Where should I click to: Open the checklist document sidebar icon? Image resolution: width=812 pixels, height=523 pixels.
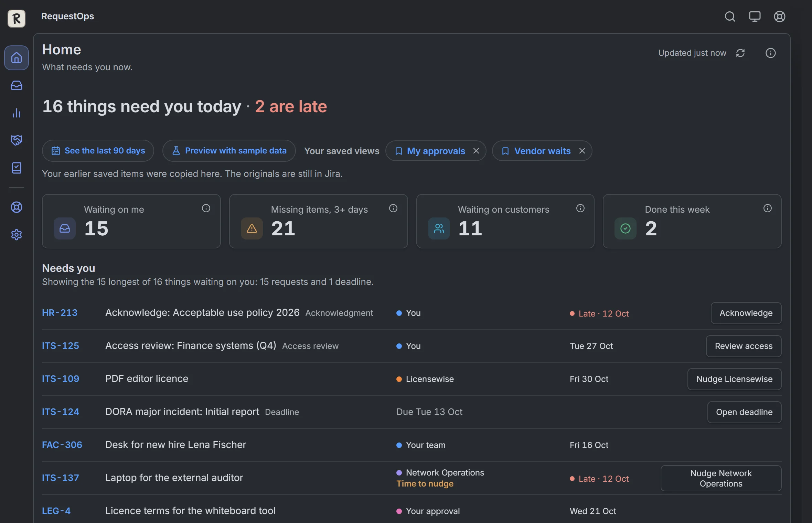pyautogui.click(x=17, y=168)
